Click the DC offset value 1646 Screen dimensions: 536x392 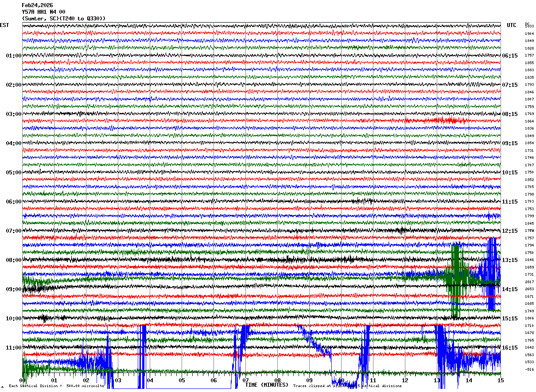(x=529, y=260)
